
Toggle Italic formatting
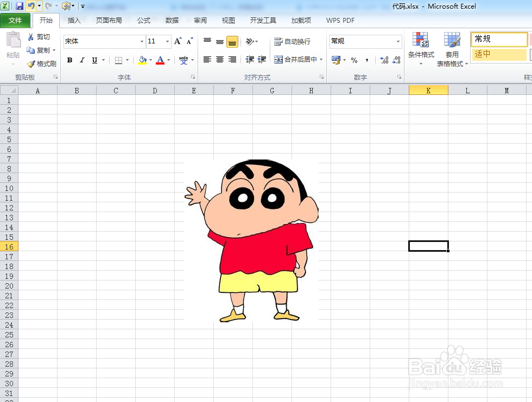(82, 60)
